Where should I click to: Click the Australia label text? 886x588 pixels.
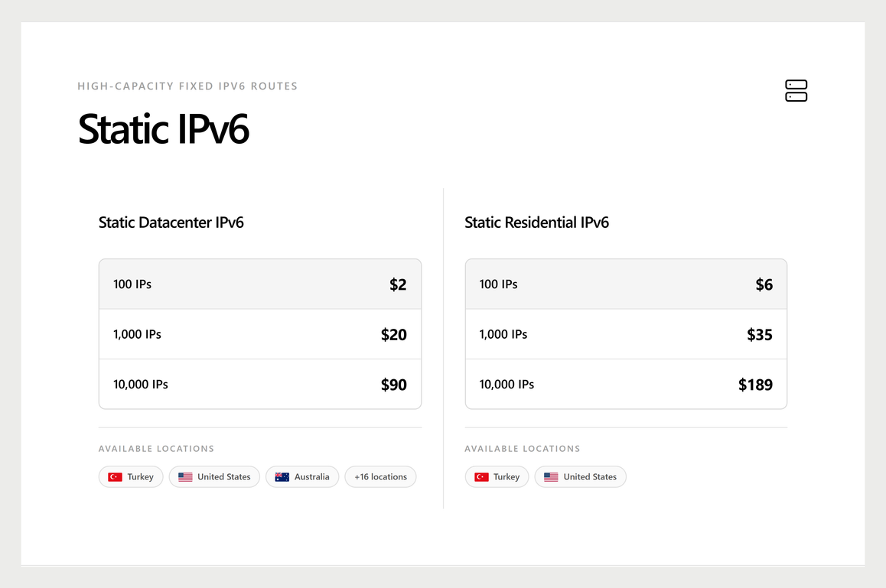tap(312, 476)
